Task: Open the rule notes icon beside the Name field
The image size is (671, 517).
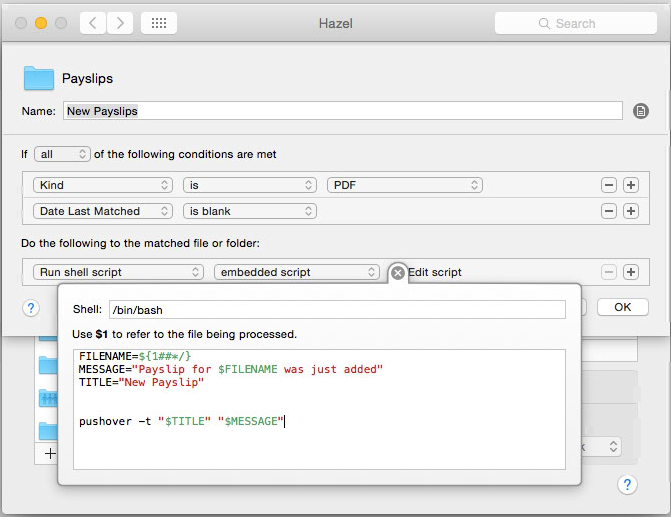Action: (x=641, y=111)
